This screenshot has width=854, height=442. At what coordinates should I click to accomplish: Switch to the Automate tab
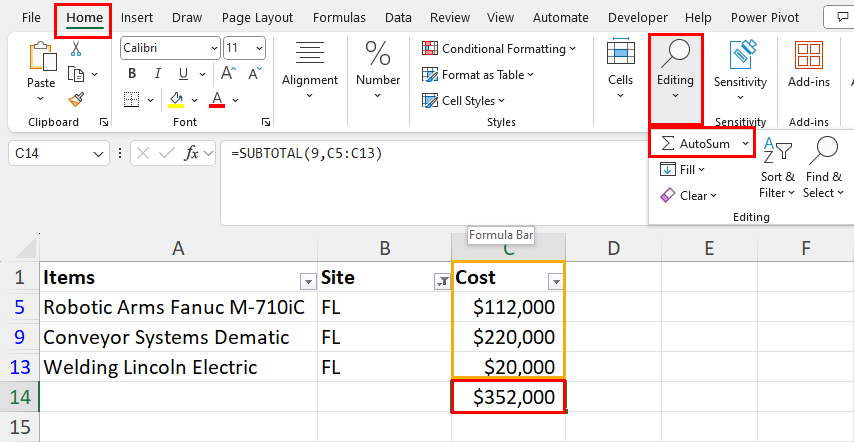click(x=560, y=17)
